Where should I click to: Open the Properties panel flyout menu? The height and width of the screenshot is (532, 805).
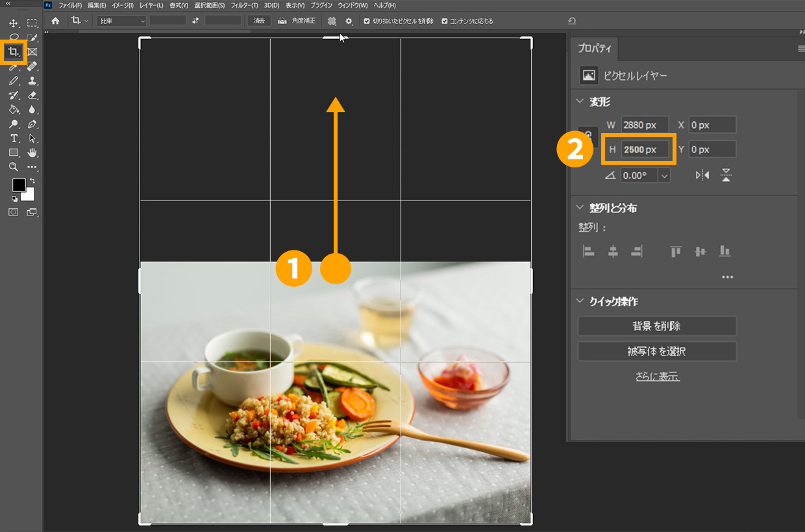tap(801, 49)
